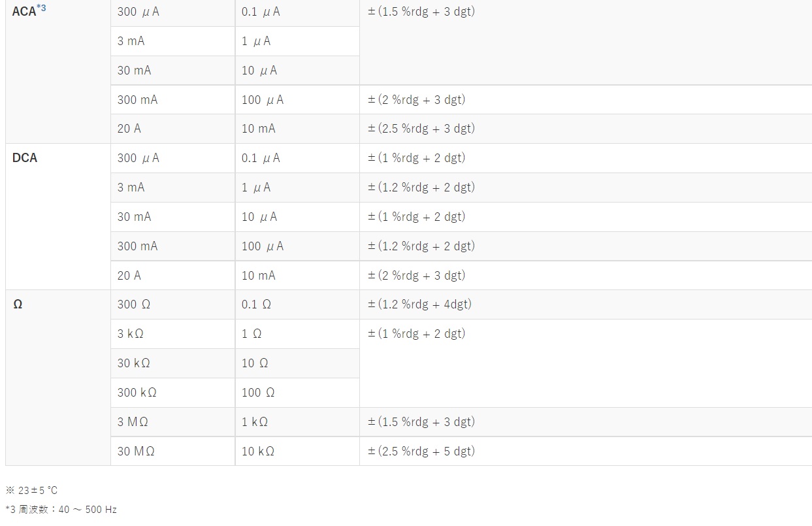Screen dimensions: 812x526
Task: Click the *3 周波数 40 ～ 500 Hz footnote text
Action: coord(61,510)
